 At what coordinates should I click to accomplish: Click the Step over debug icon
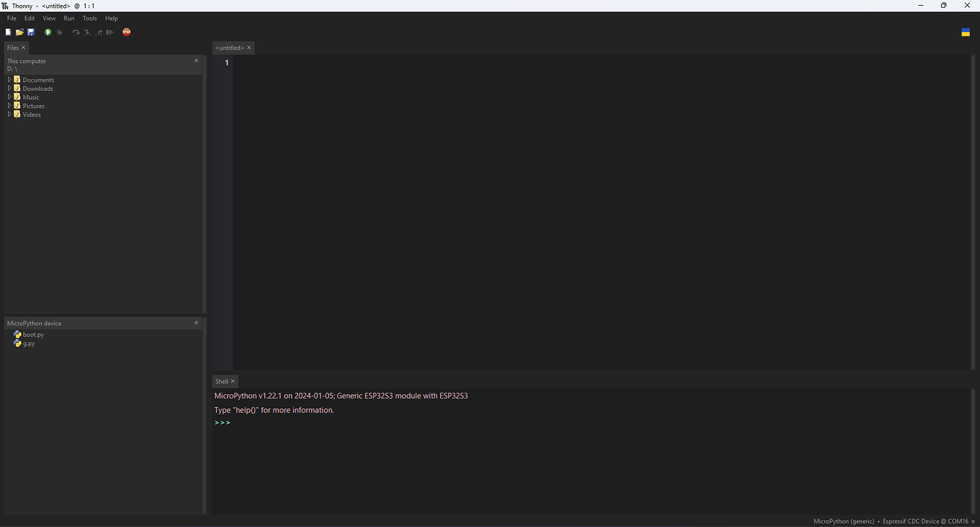click(76, 32)
